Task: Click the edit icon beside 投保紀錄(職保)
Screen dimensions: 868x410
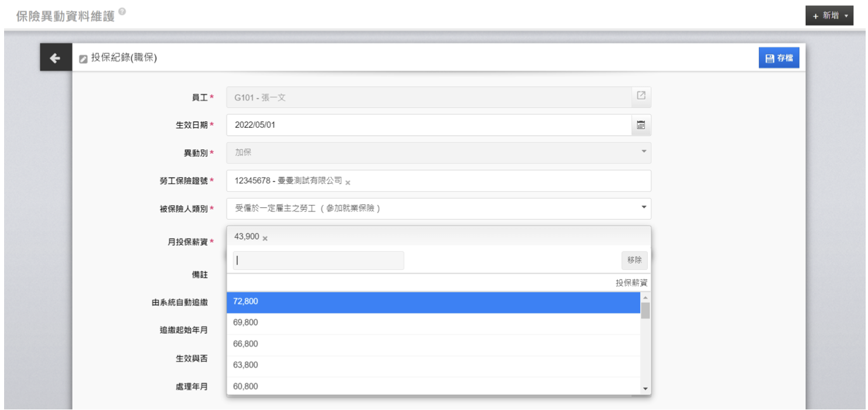Action: click(83, 59)
